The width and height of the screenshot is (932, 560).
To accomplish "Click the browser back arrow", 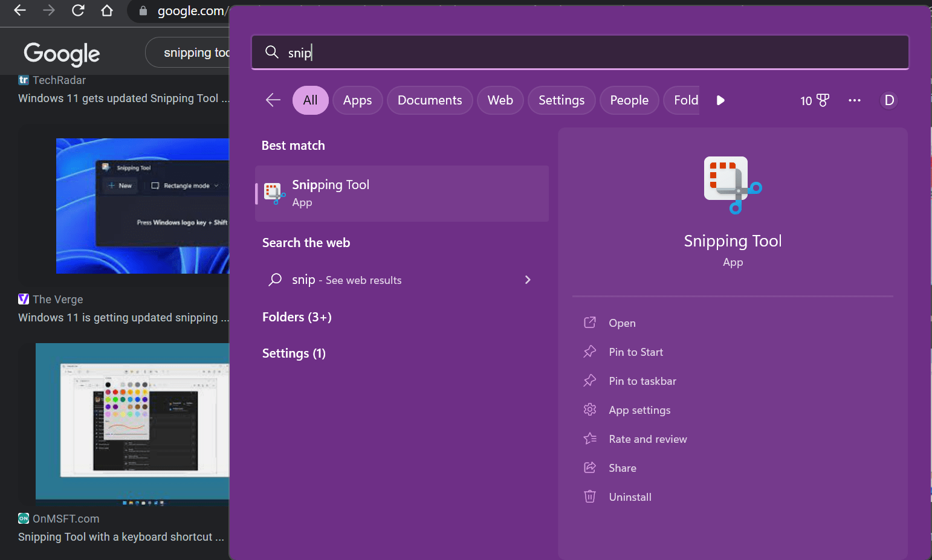I will [20, 10].
